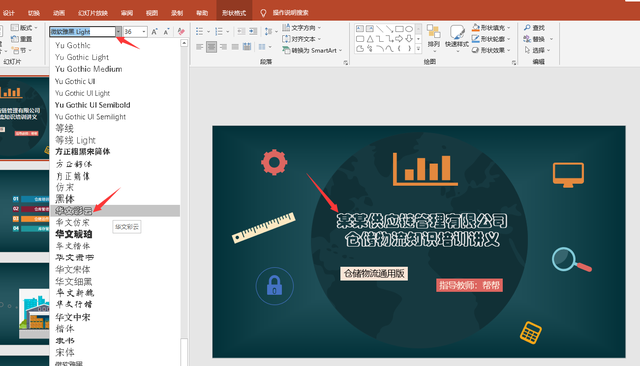Select the right arrow shape in gallery
This screenshot has width=640, height=366.
(x=399, y=39)
